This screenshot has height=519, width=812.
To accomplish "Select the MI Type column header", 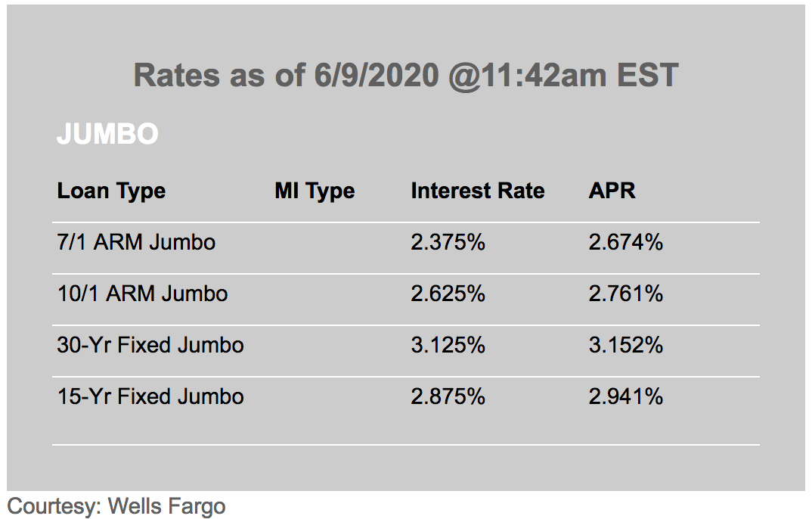I will tap(315, 191).
